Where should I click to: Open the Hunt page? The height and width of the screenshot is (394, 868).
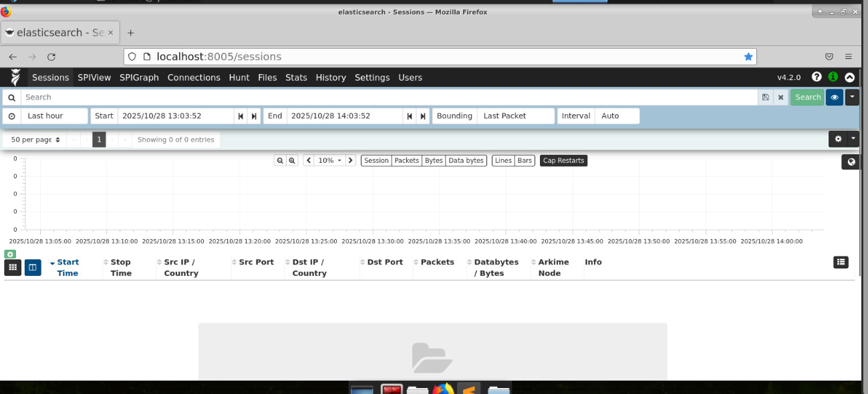pos(239,77)
